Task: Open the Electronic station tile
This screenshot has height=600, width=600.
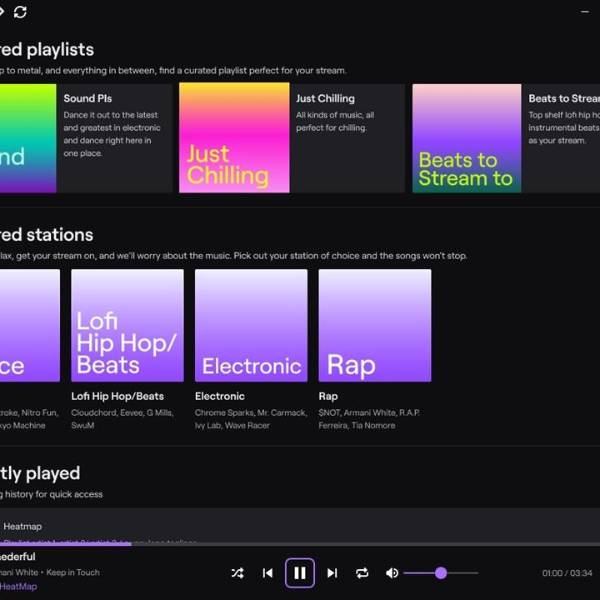Action: 251,325
